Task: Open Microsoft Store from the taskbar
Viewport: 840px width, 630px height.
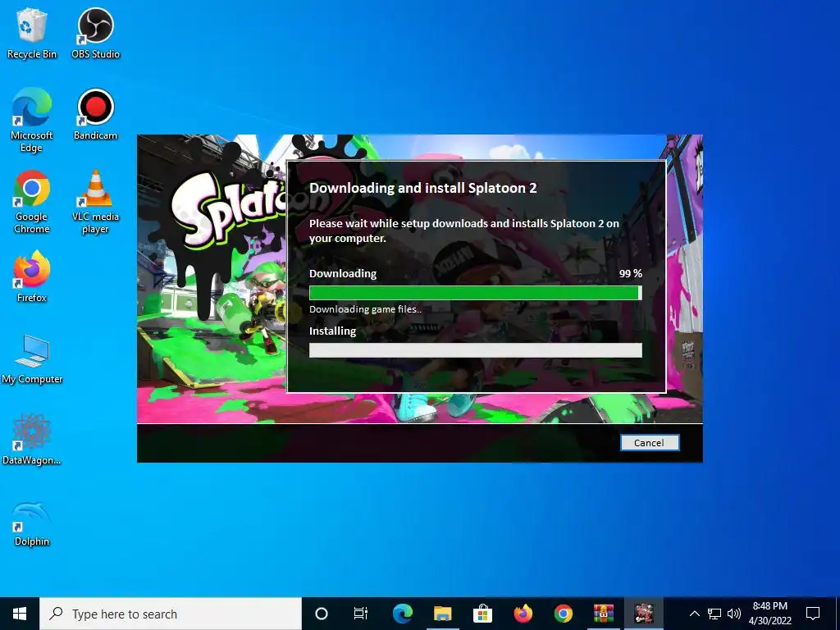Action: coord(482,614)
